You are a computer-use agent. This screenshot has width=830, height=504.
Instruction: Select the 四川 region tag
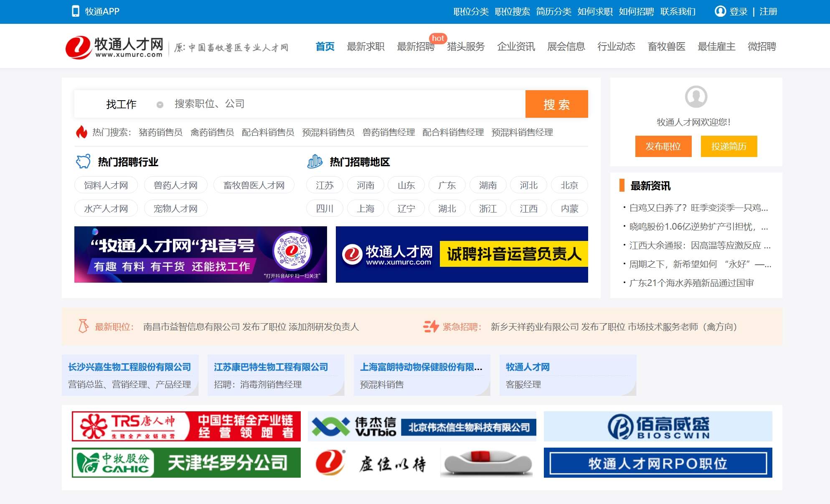click(325, 208)
